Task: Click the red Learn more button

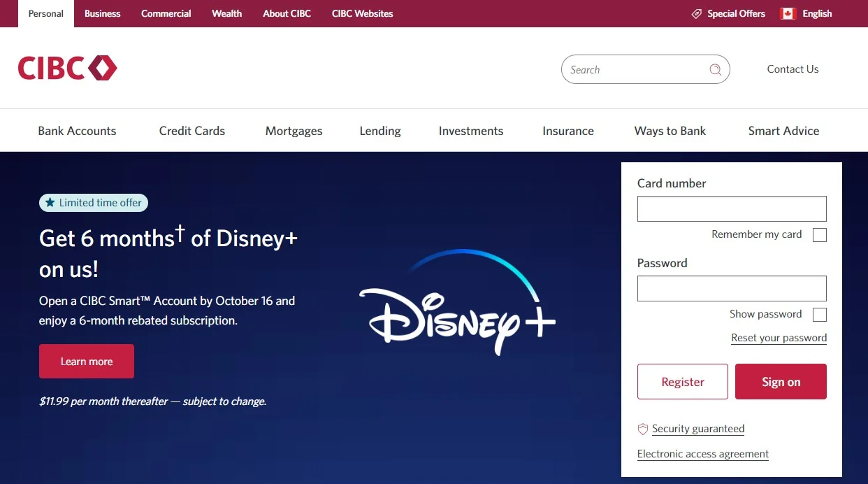Action: [x=86, y=361]
